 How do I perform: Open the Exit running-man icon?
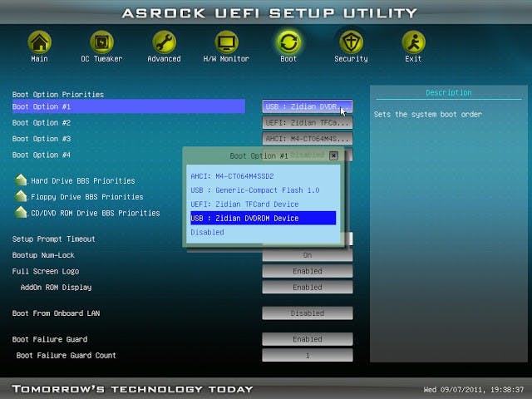(413, 42)
